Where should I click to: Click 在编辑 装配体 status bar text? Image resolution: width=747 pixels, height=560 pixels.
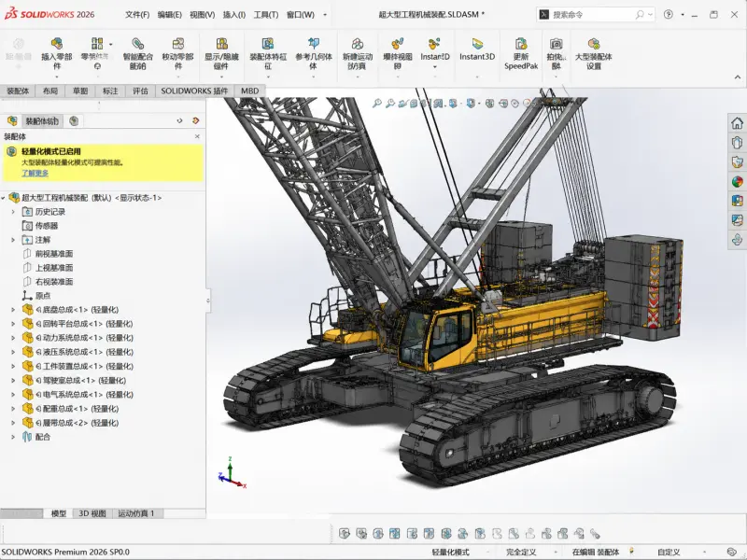tap(596, 552)
